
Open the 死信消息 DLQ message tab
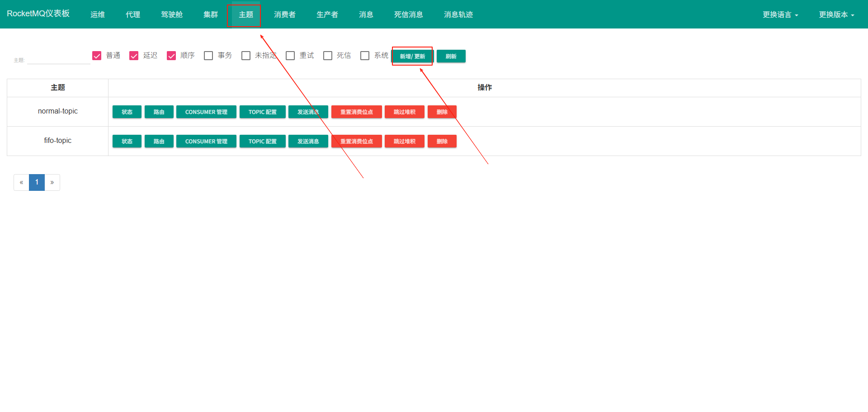409,14
